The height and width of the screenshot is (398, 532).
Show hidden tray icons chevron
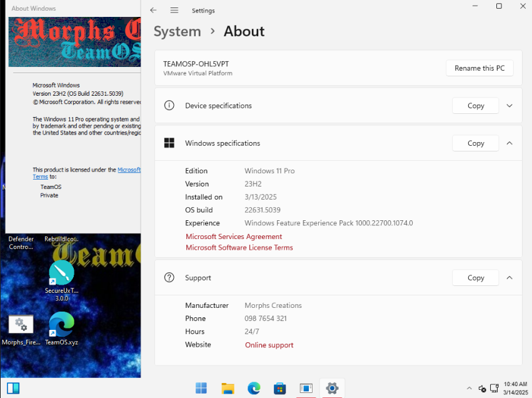point(469,388)
